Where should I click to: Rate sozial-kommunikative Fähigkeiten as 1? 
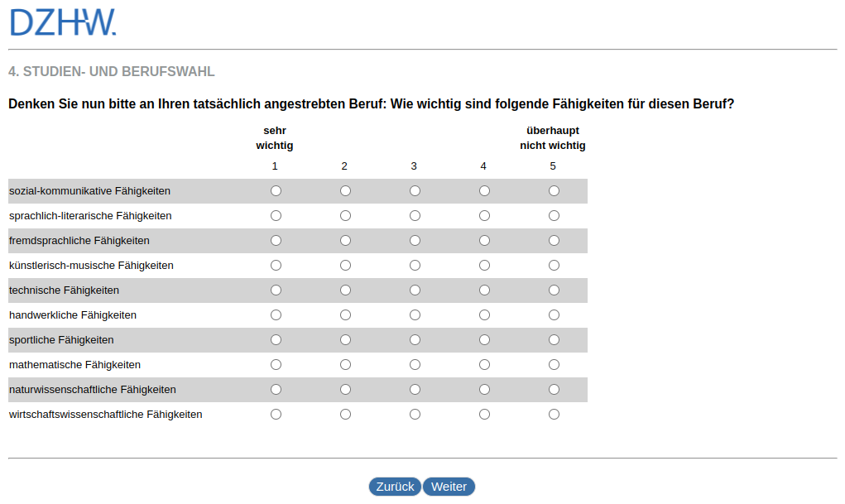(276, 191)
